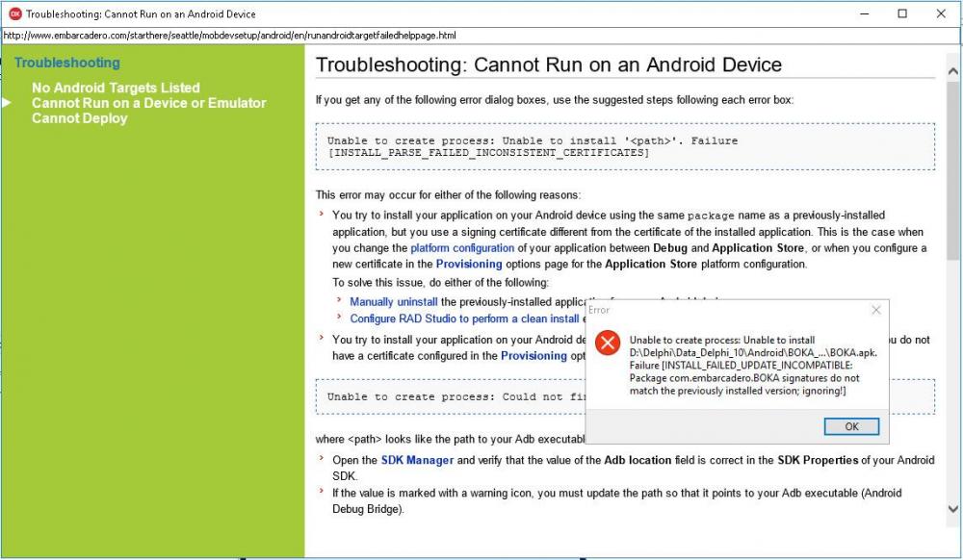
Task: Click the 'Error' title of the dialog
Action: pyautogui.click(x=599, y=310)
